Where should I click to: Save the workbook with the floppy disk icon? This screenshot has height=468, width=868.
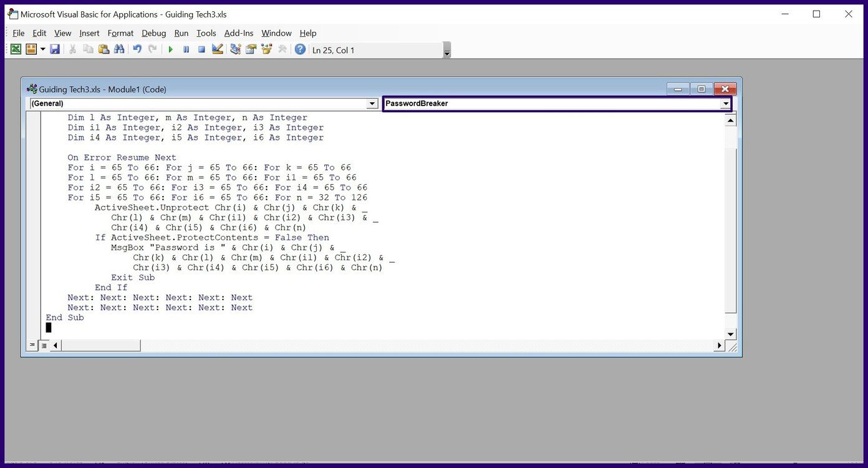point(55,49)
